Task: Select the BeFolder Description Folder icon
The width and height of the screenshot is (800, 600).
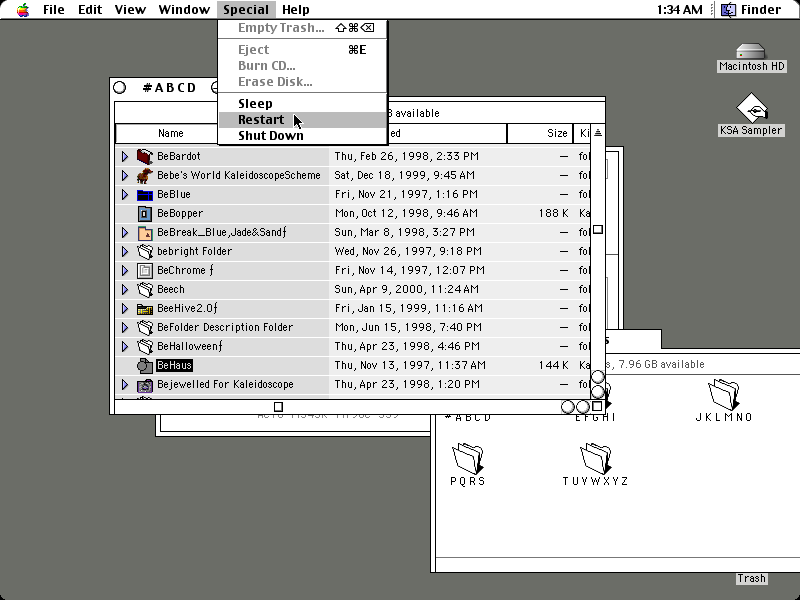Action: (x=145, y=327)
